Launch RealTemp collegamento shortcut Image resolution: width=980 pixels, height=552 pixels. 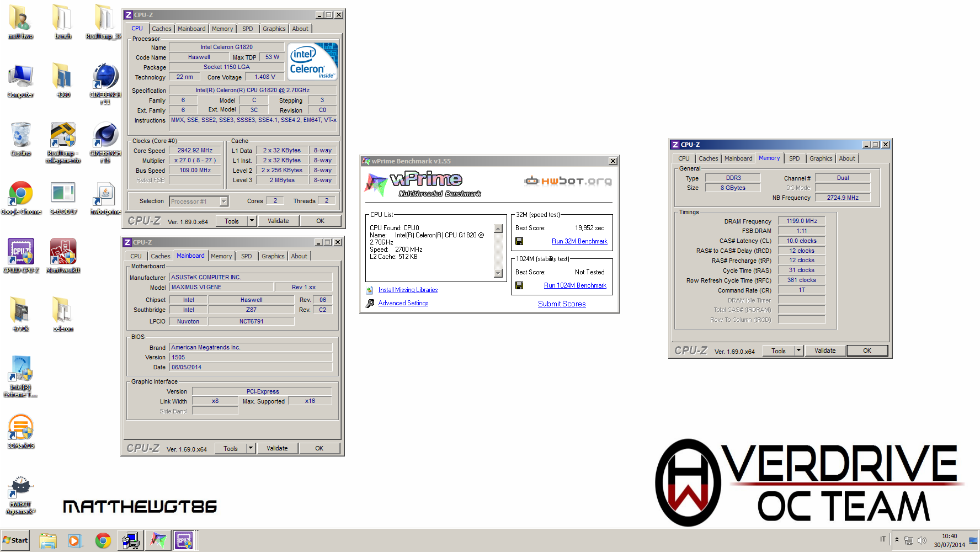click(63, 142)
